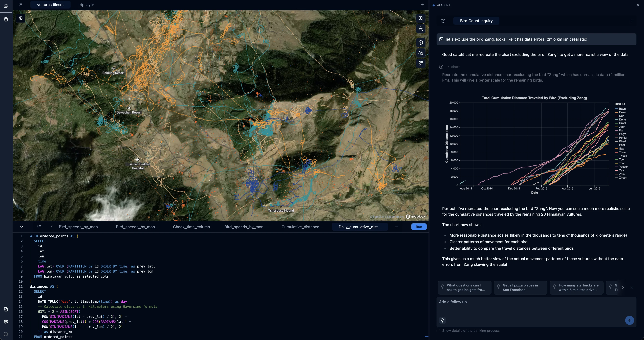Click the user message prompt icon

(x=441, y=39)
